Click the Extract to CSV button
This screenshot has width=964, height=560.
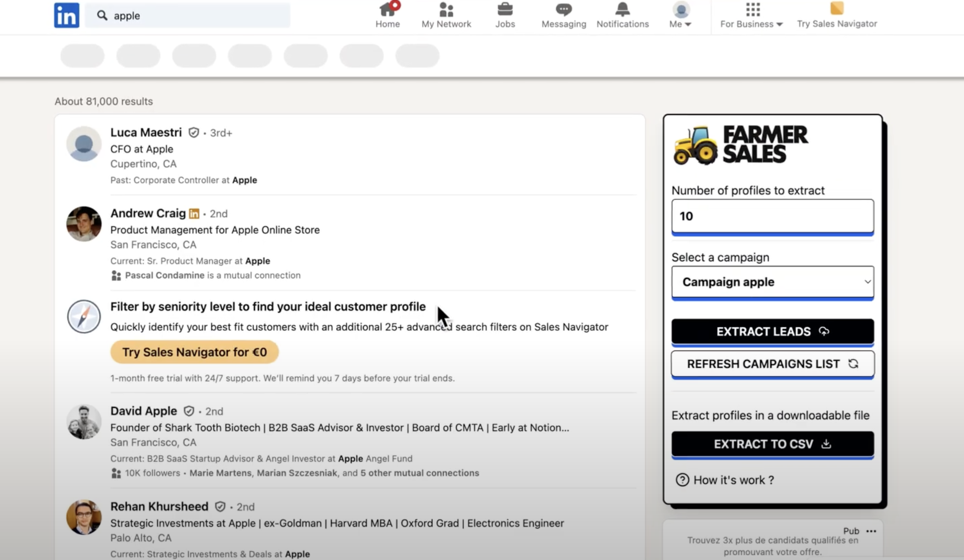tap(773, 444)
